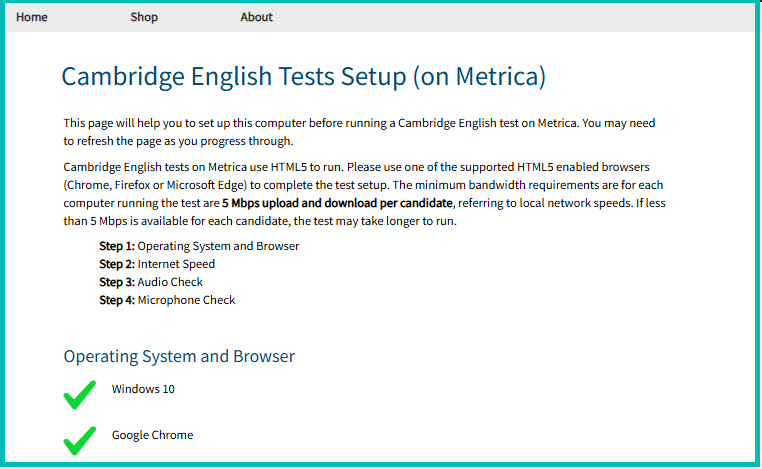
Task: Click the Operating System and Browser heading
Action: click(179, 356)
